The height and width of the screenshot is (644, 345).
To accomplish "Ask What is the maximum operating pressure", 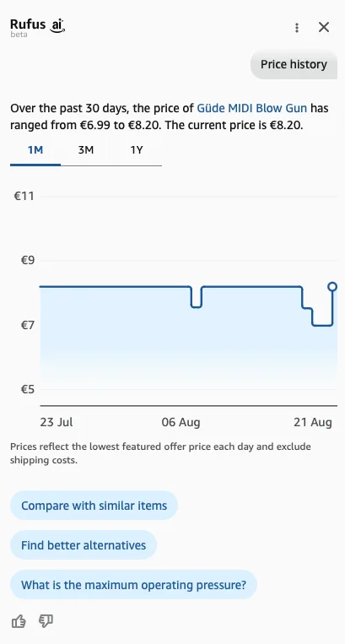I will (133, 584).
